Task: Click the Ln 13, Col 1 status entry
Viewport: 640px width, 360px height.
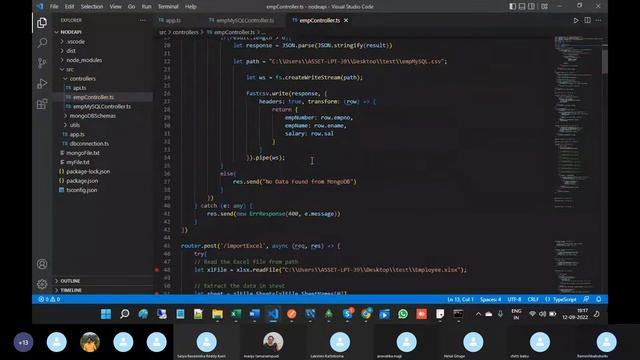Action: point(460,299)
